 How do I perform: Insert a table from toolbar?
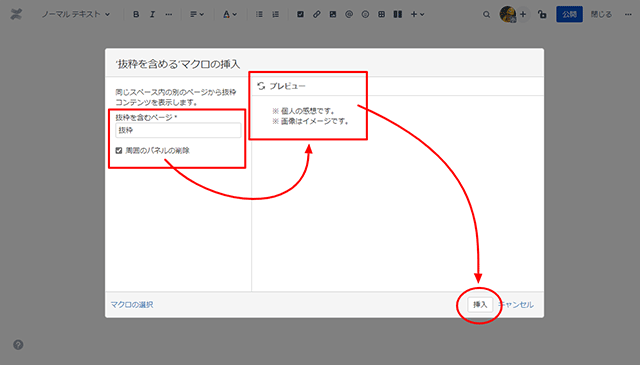click(381, 14)
